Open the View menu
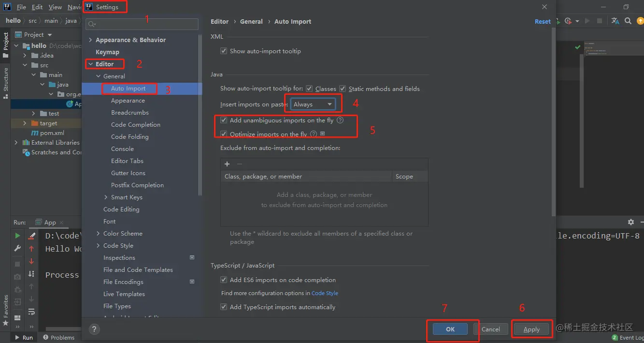 pos(55,7)
